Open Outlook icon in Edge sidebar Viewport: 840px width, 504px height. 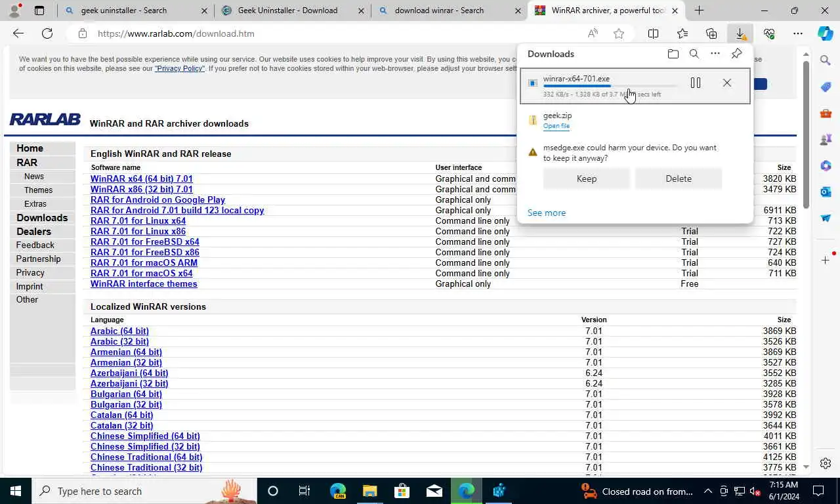[826, 192]
